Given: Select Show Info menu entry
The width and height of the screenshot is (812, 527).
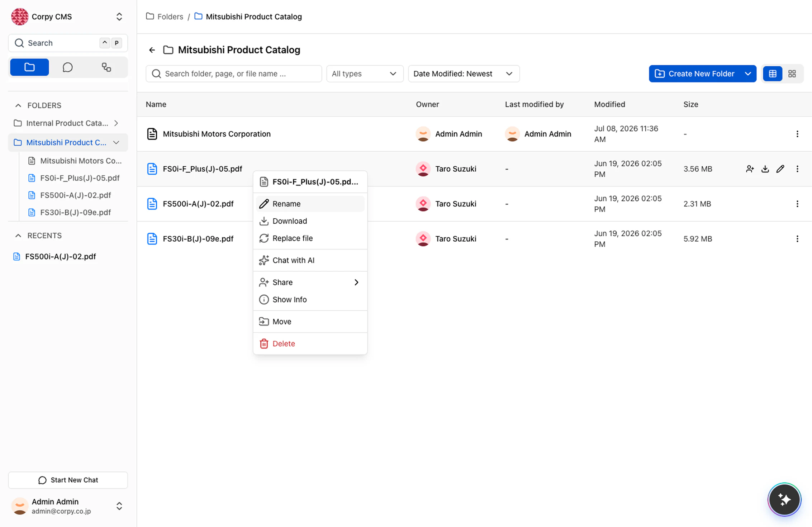Looking at the screenshot, I should pos(310,299).
